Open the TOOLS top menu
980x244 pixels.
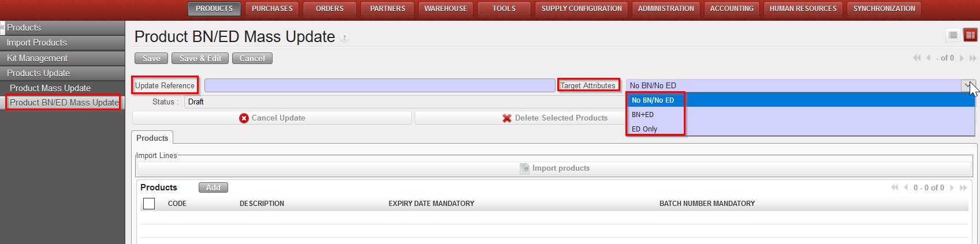coord(504,9)
